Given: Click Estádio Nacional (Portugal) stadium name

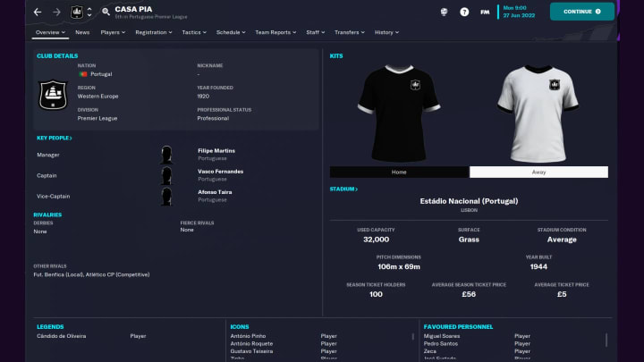Looking at the screenshot, I should pos(469,201).
